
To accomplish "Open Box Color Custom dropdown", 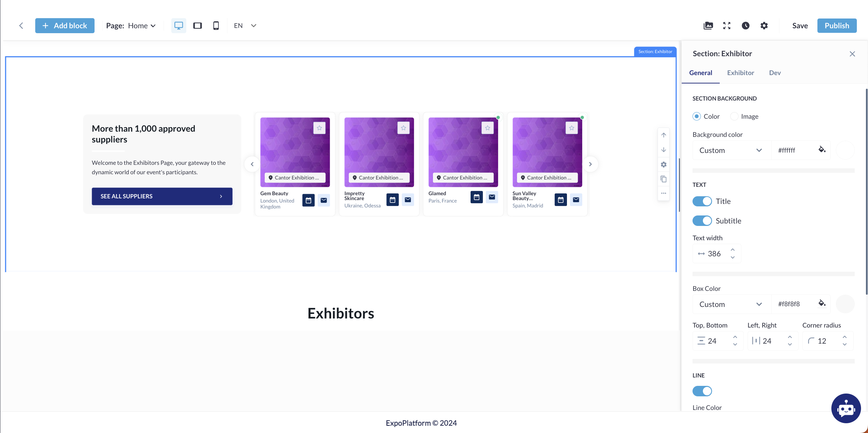I will [732, 304].
